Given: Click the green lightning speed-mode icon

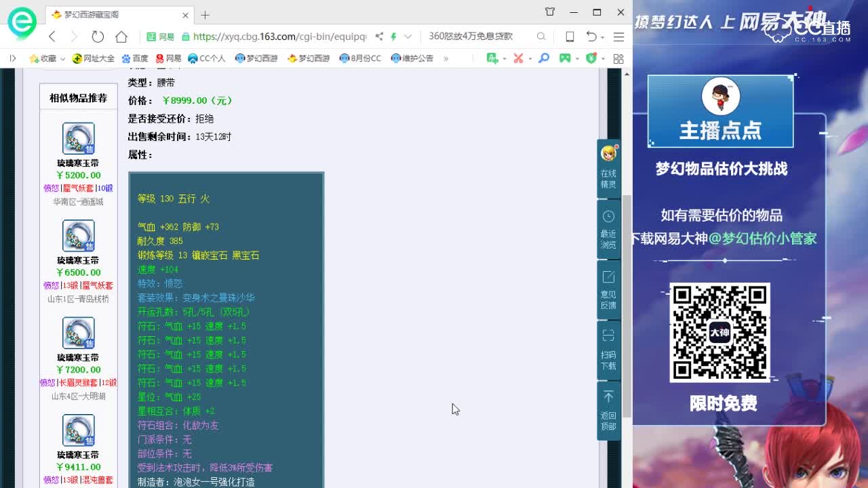Looking at the screenshot, I should [x=393, y=37].
